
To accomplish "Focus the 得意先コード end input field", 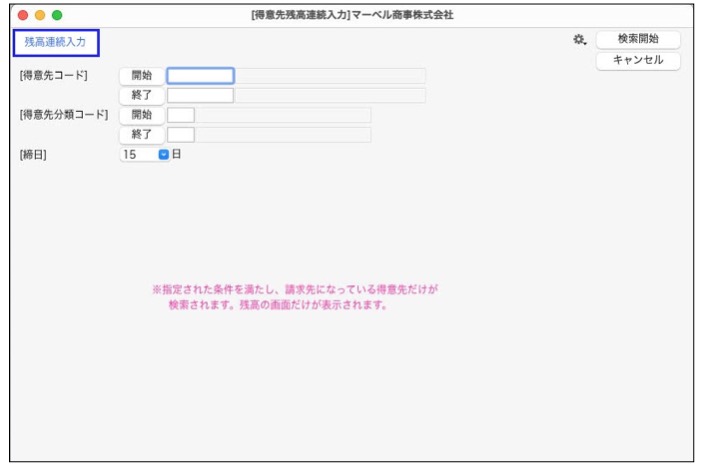I will click(200, 96).
